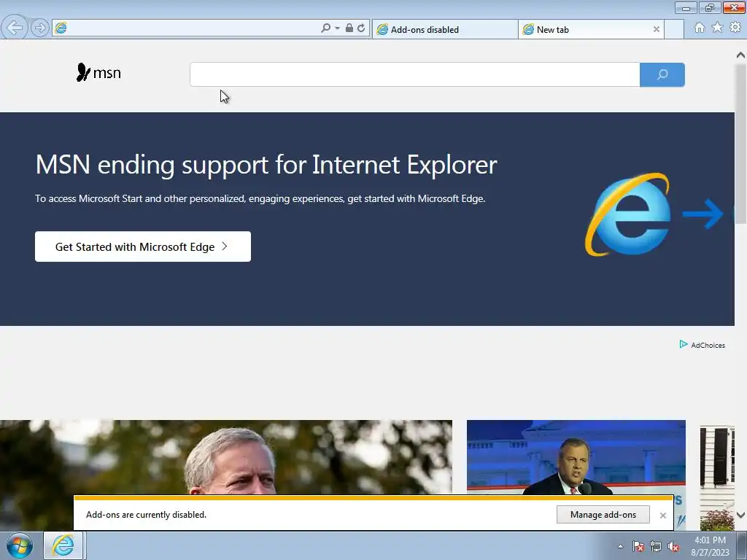747x560 pixels.
Task: Open the Action Center flag icon
Action: tap(638, 547)
